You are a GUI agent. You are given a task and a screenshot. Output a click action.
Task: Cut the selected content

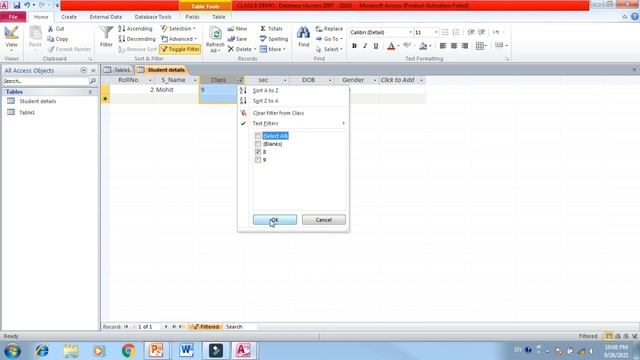click(x=56, y=29)
